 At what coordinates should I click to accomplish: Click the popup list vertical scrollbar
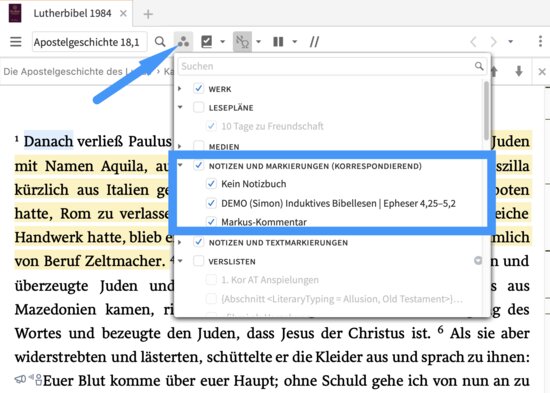tap(486, 110)
